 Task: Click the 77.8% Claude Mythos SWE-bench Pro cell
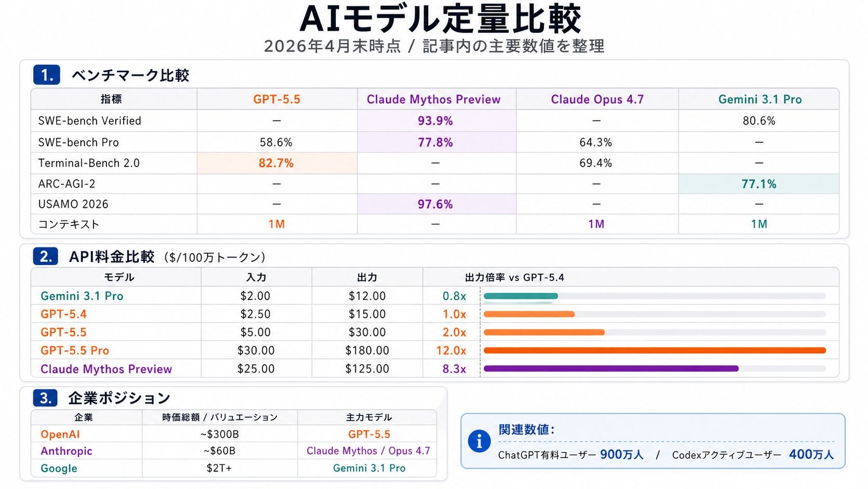pos(436,142)
